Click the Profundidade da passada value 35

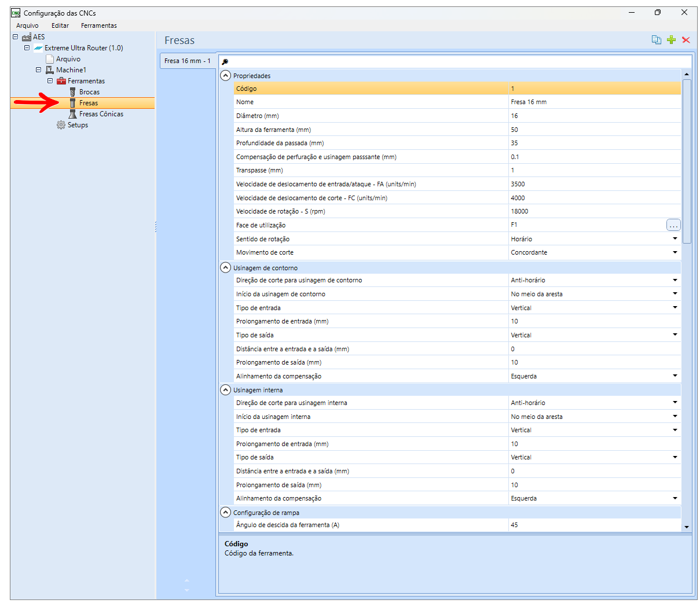point(595,143)
